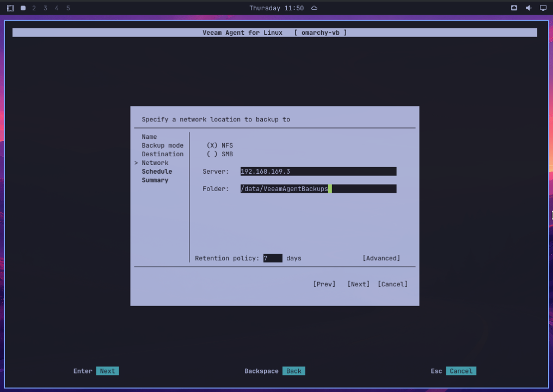Screen dimensions: 553x392
Task: Click the [Next] dialog button
Action: (x=358, y=284)
